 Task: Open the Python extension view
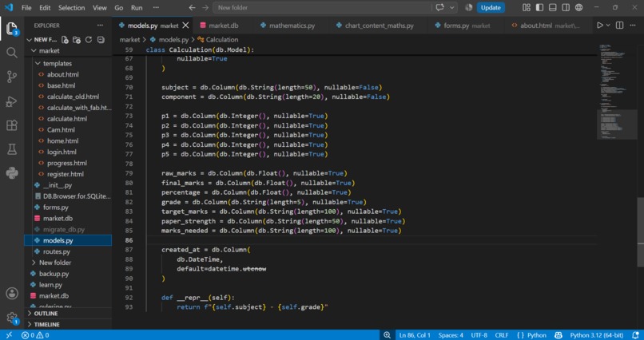coord(11,173)
